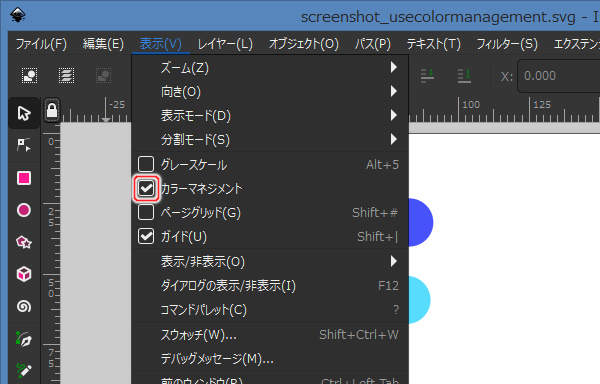
Task: Expand the 表示/非表示(O) submenu
Action: (270, 262)
